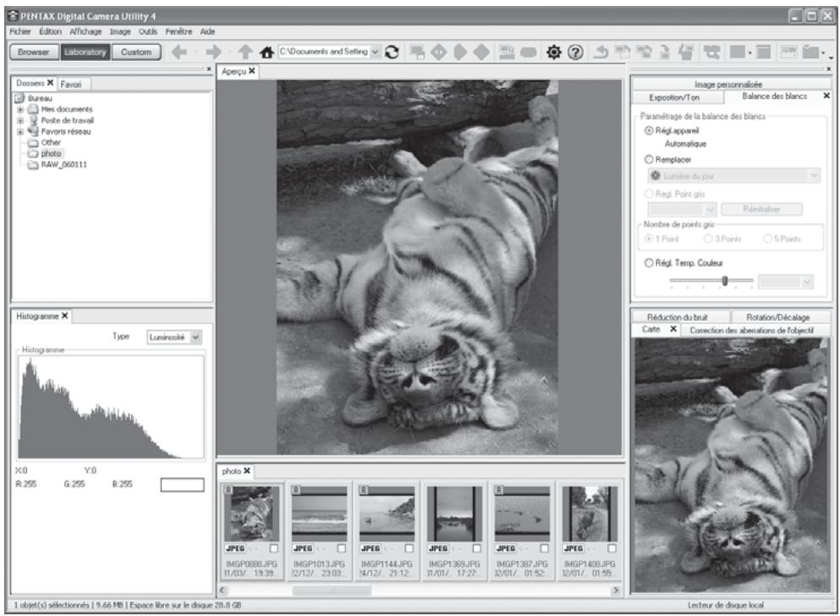
Task: Select Régl. Temp. Couleur radio option
Action: 649,262
